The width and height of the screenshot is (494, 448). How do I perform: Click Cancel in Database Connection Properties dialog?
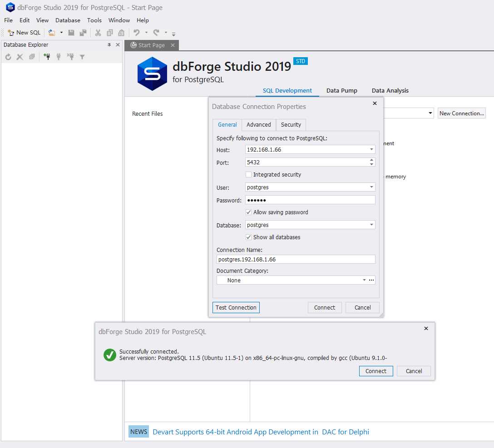[x=362, y=307]
